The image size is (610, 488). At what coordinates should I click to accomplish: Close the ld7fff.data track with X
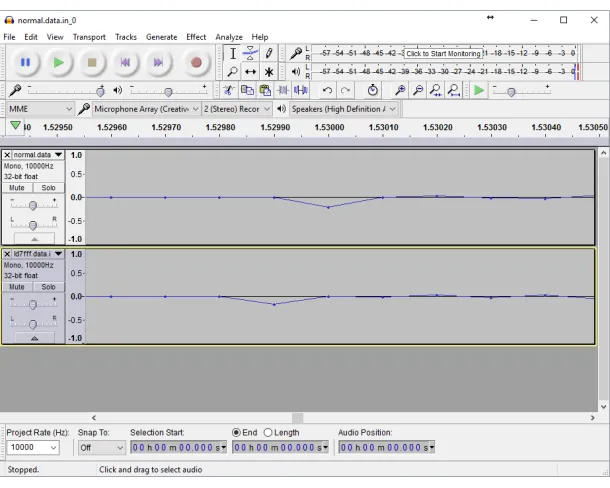7,254
